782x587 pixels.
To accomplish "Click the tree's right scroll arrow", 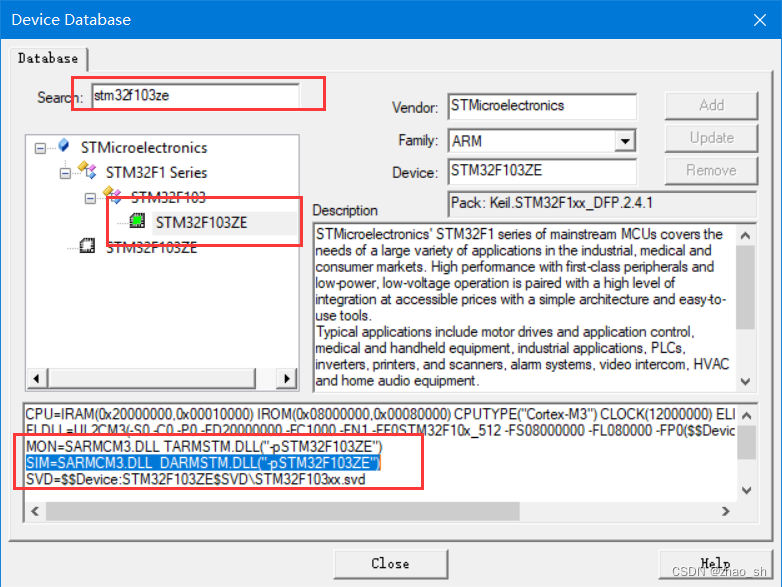I will (286, 379).
